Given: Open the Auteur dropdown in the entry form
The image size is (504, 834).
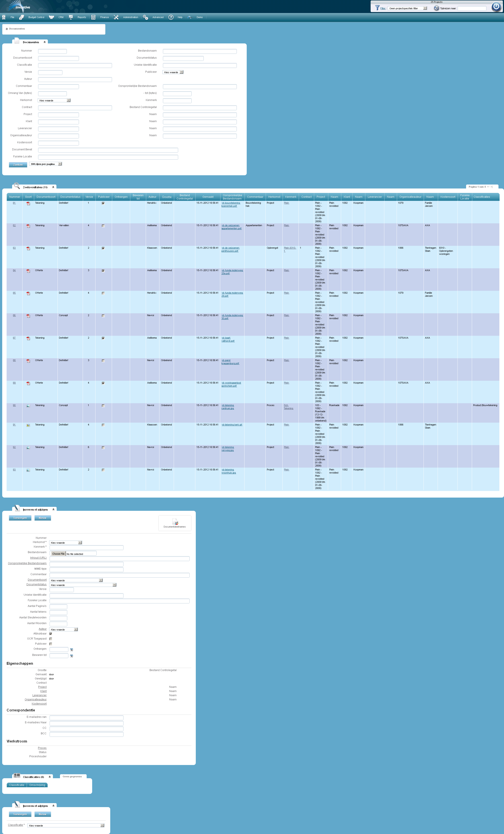Looking at the screenshot, I should pyautogui.click(x=64, y=630).
